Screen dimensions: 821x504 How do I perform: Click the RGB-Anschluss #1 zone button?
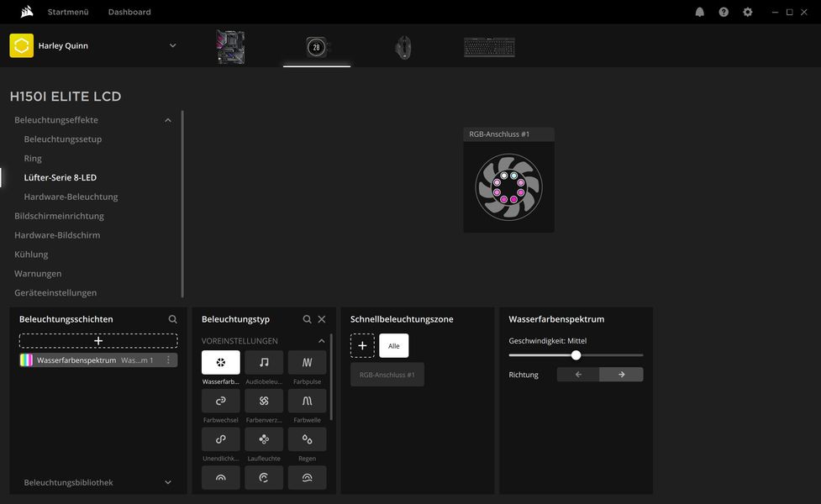click(x=387, y=375)
